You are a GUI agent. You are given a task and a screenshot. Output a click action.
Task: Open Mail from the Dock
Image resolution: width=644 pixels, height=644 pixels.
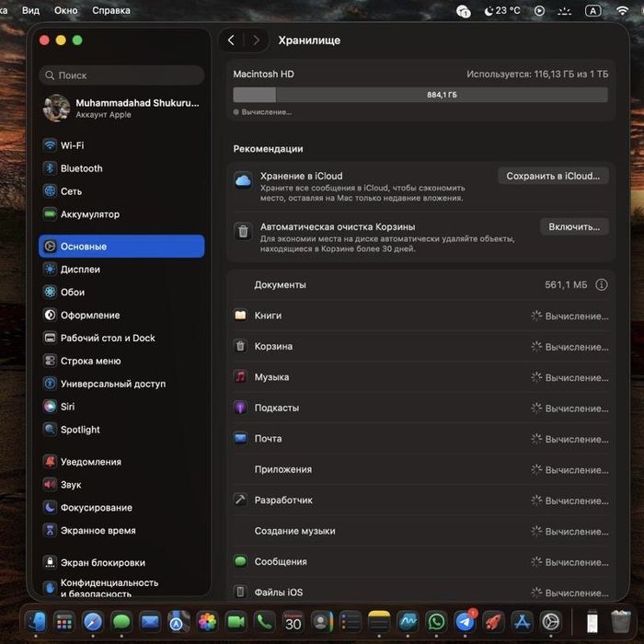pos(150,622)
